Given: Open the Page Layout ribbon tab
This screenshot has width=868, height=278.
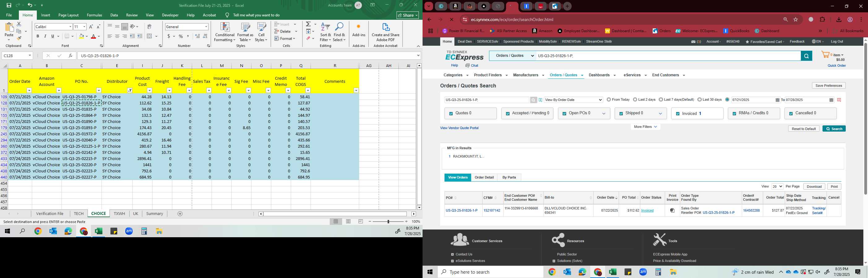Looking at the screenshot, I should pyautogui.click(x=68, y=15).
